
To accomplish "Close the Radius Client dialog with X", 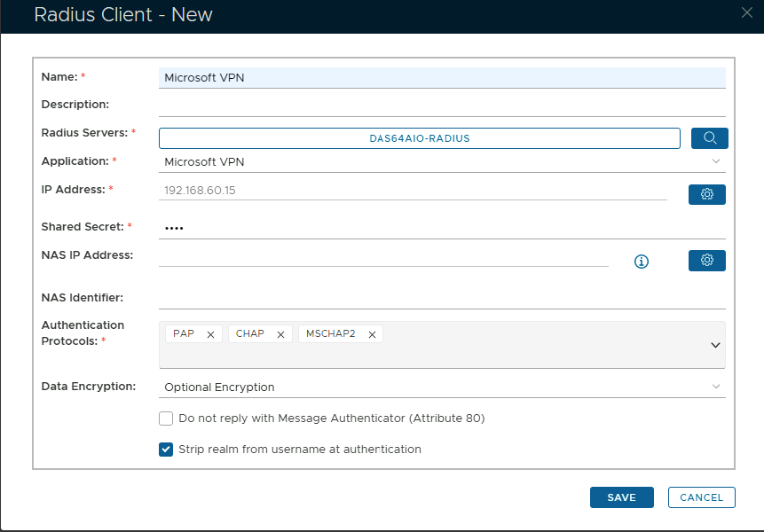I will 747,12.
